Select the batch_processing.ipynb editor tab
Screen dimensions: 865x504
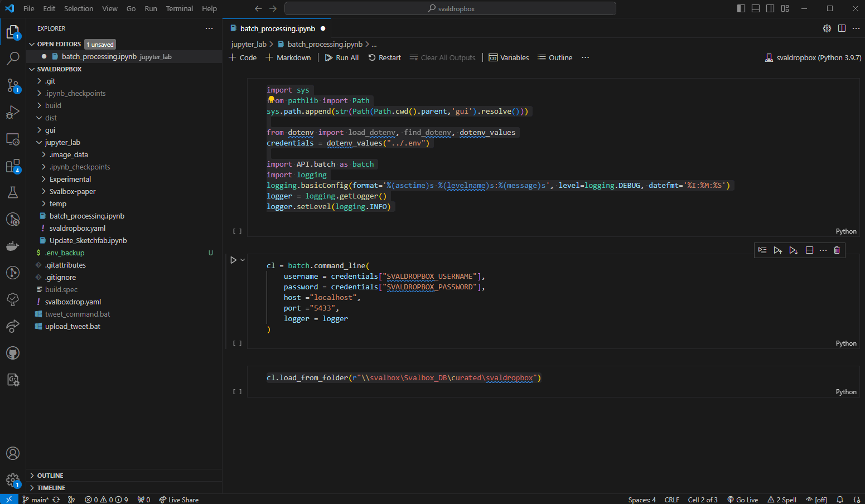pyautogui.click(x=277, y=28)
